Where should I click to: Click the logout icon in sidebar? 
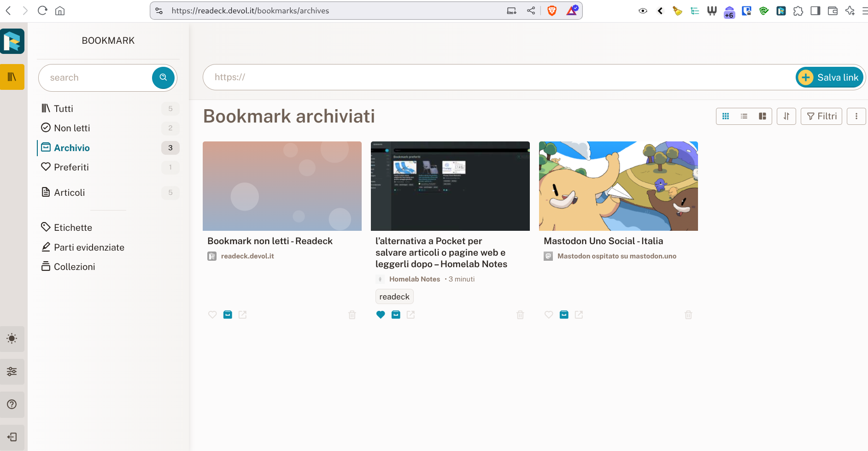12,437
